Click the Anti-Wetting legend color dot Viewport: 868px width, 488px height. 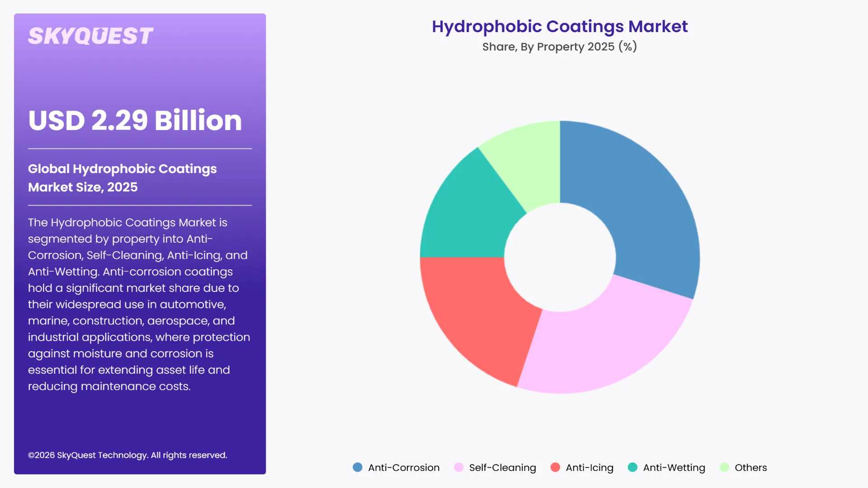click(632, 467)
